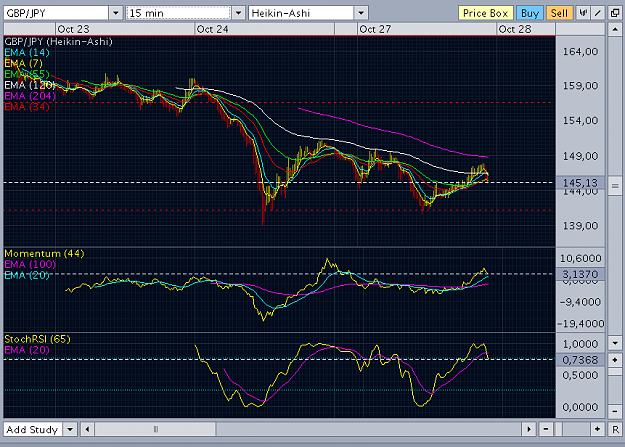Click the StochRSI (65) study label
This screenshot has width=625, height=447.
tap(37, 339)
